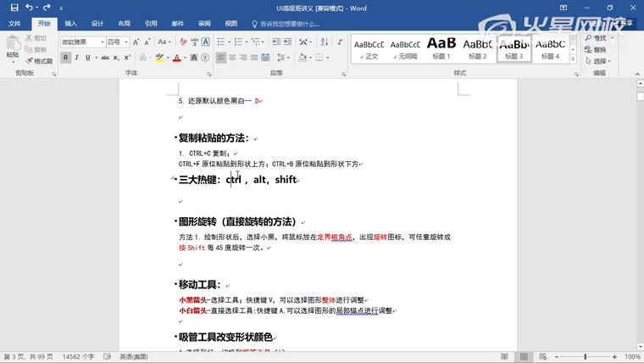The height and width of the screenshot is (363, 644).
Task: Open the font name dropdown (微软雅黑)
Action: [x=103, y=42]
